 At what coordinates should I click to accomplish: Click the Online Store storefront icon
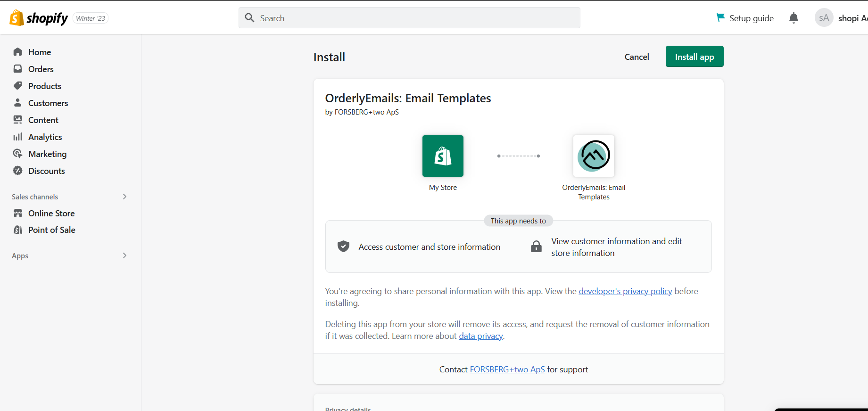pos(18,213)
